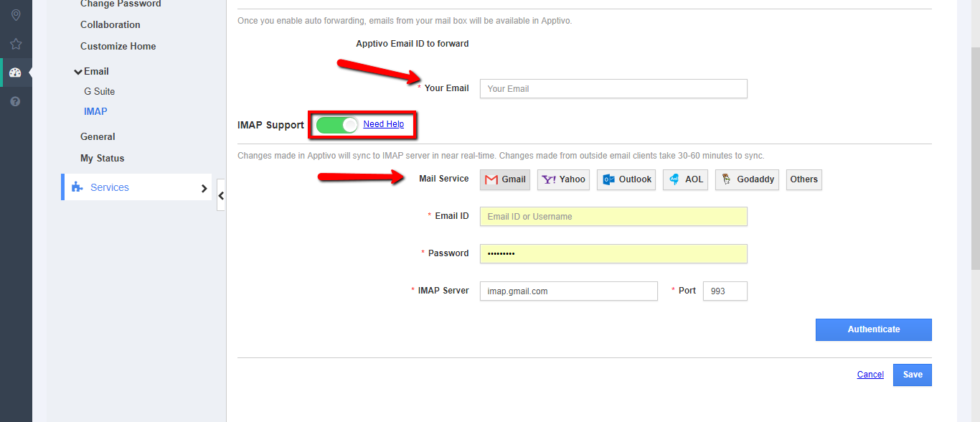980x422 pixels.
Task: Collapse the left settings panel
Action: [x=221, y=195]
